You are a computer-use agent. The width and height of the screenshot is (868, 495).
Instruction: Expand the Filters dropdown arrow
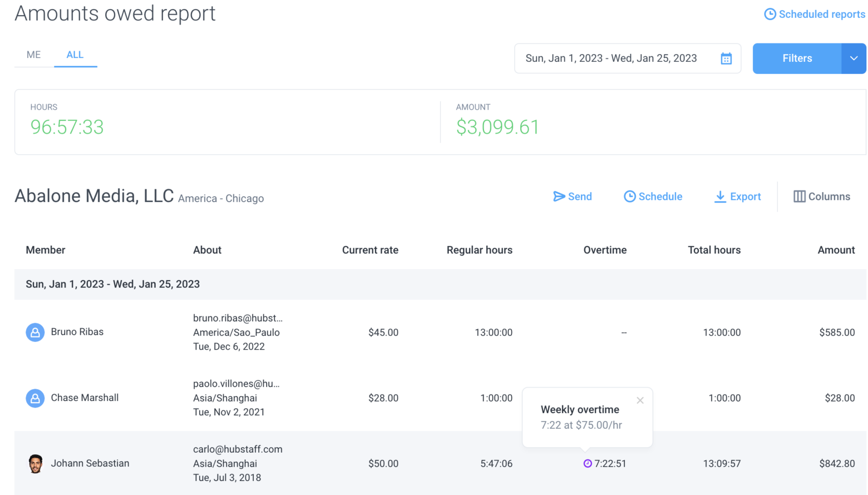click(854, 59)
